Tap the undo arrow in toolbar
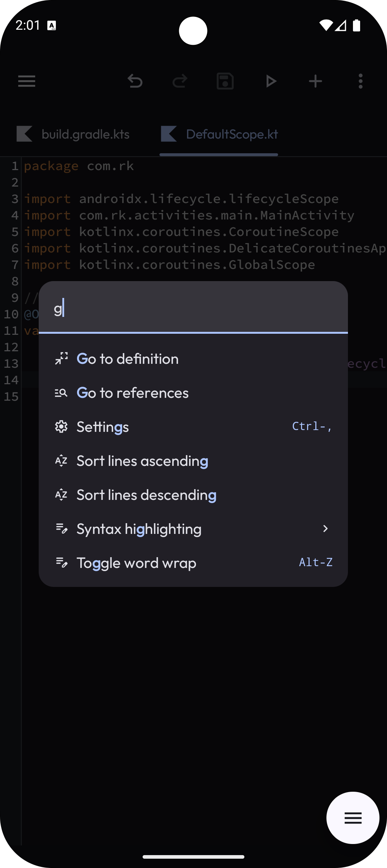Screen dimensions: 387x868 tap(135, 81)
